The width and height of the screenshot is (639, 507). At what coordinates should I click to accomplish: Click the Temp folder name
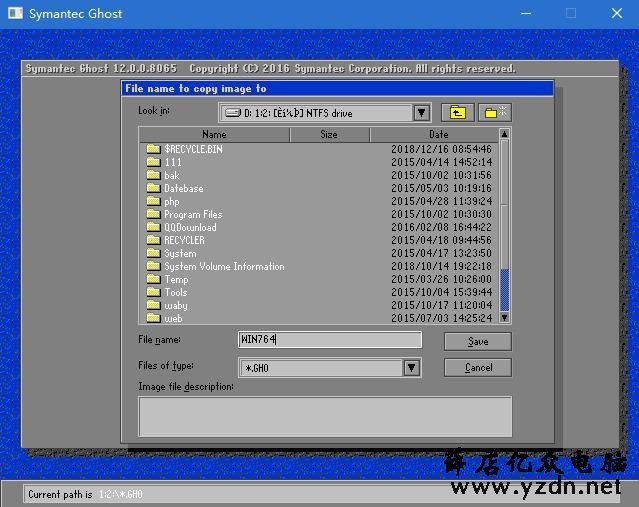tap(176, 280)
